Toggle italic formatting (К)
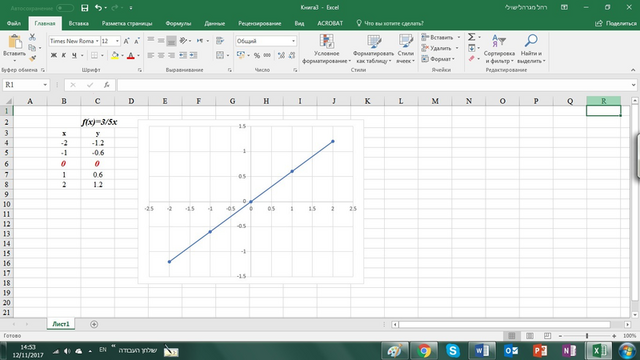 point(64,55)
